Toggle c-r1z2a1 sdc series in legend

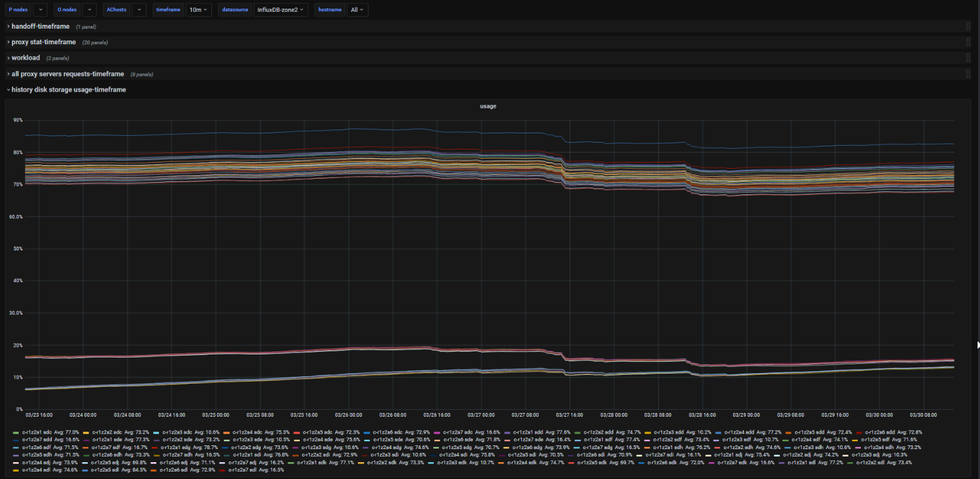[x=37, y=432]
